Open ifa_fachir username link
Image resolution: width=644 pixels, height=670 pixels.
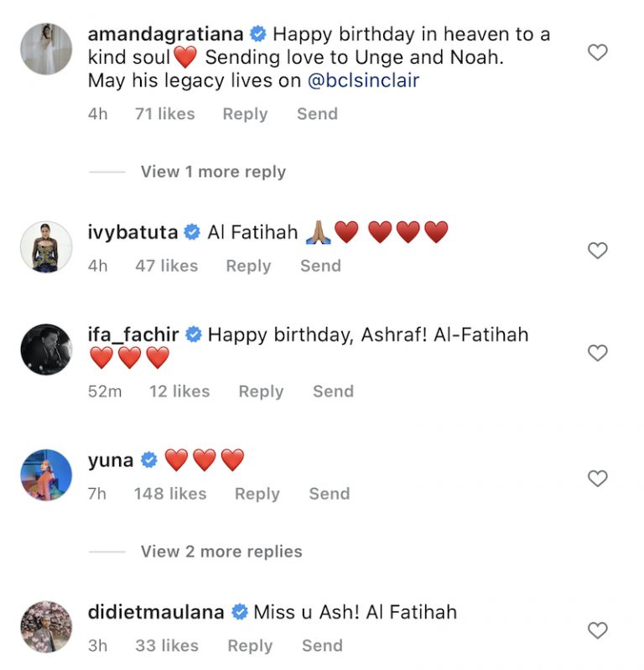[x=133, y=335]
